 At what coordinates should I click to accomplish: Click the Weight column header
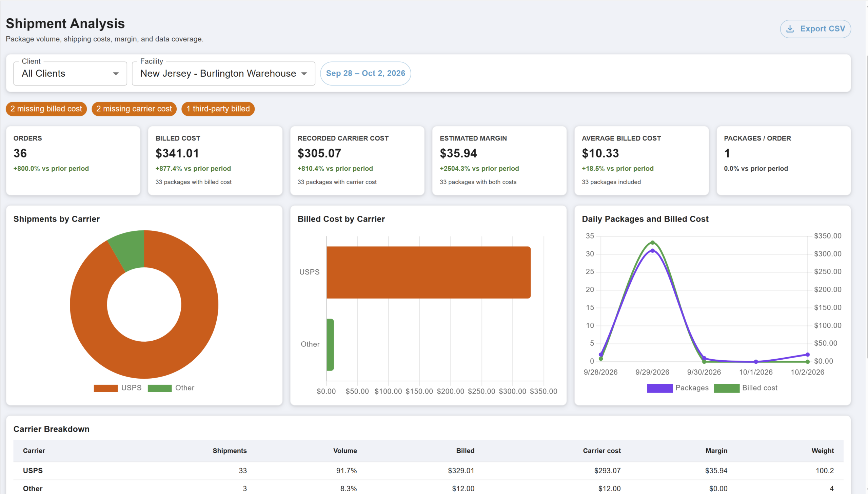(823, 451)
